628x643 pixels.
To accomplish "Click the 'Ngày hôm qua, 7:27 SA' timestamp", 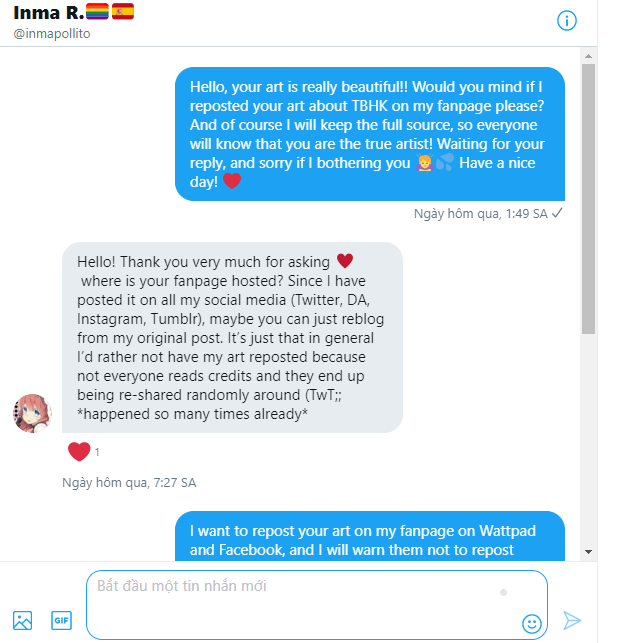I will click(x=129, y=482).
